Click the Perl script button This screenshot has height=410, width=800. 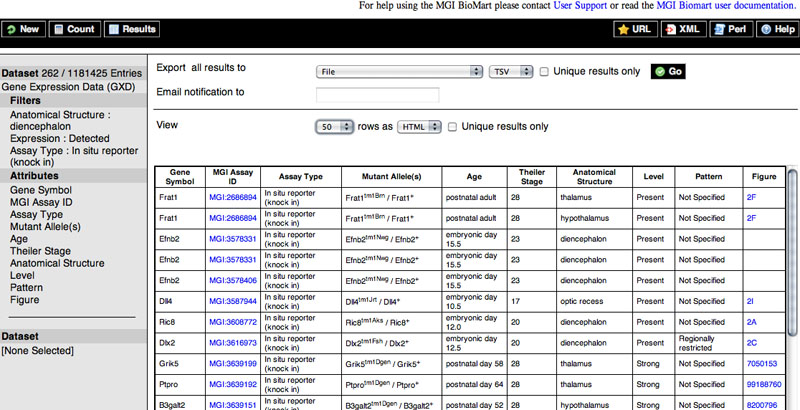pos(731,30)
